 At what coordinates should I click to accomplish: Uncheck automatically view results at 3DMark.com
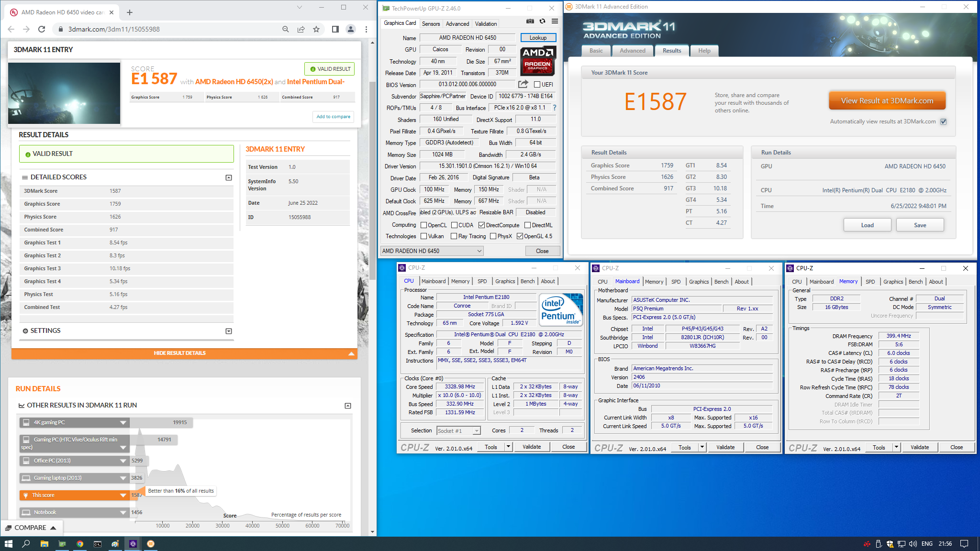point(944,121)
